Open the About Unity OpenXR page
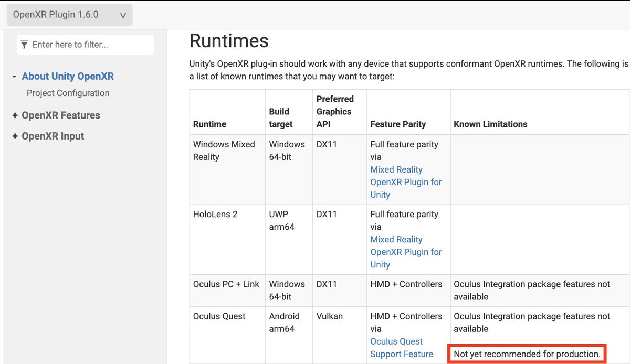Viewport: 630px width, 364px height. point(67,76)
